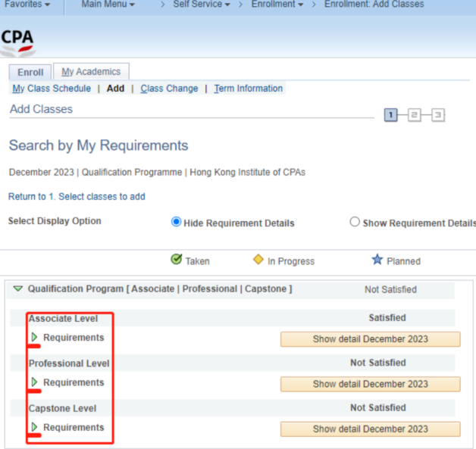Image resolution: width=476 pixels, height=449 pixels.
Task: Open the Favorites dropdown menu
Action: (27, 4)
